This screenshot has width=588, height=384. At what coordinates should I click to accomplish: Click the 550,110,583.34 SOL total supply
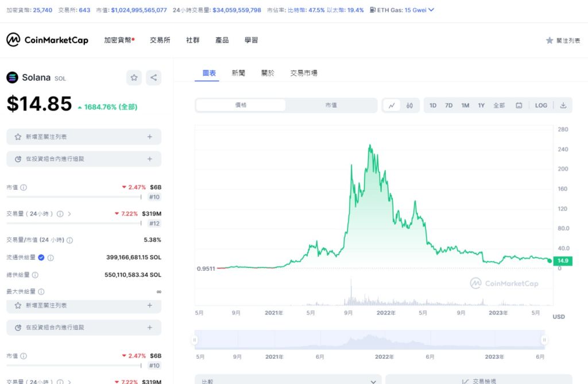133,275
